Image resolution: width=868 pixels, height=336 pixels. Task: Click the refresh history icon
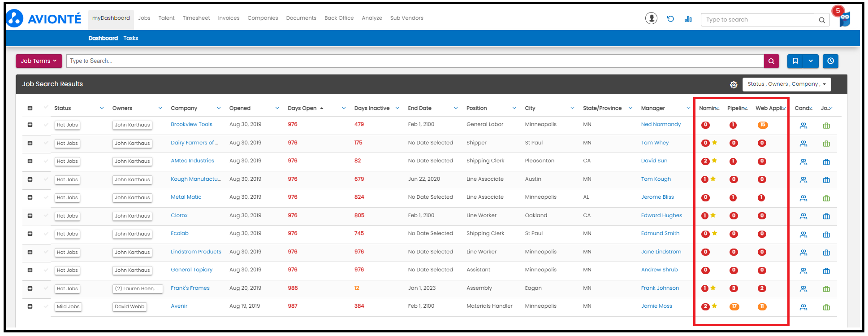(670, 19)
